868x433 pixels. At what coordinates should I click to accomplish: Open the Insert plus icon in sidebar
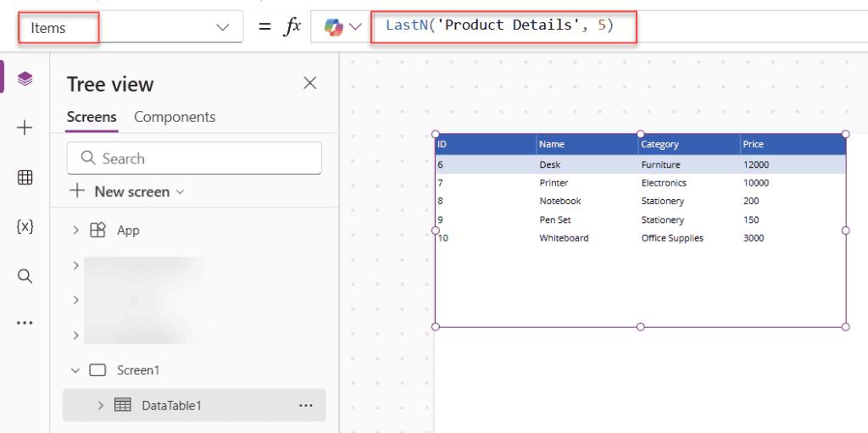pos(25,129)
